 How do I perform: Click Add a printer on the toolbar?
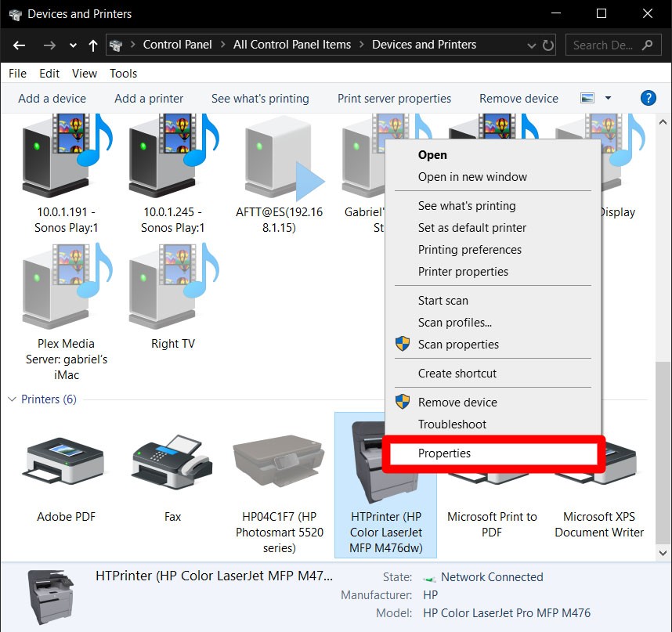coord(148,98)
